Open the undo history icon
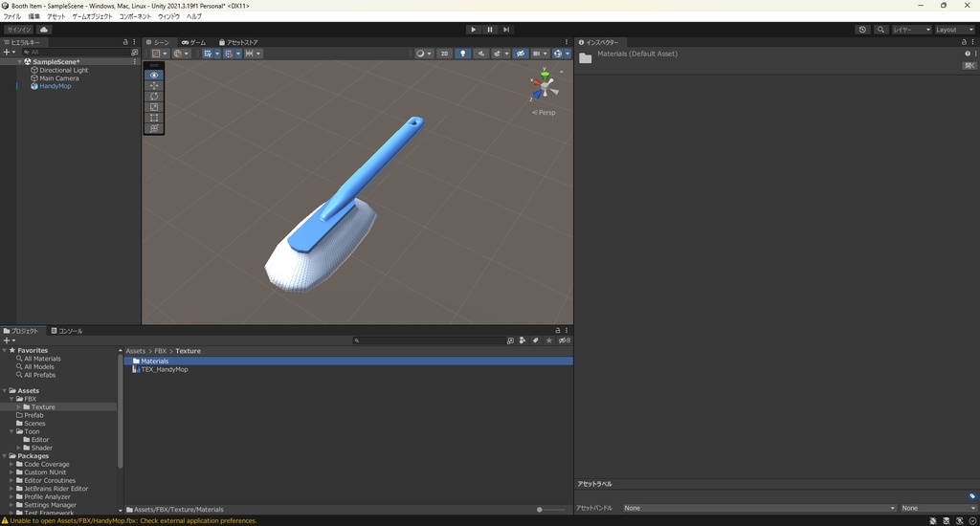Viewport: 980px width, 526px height. [862, 30]
